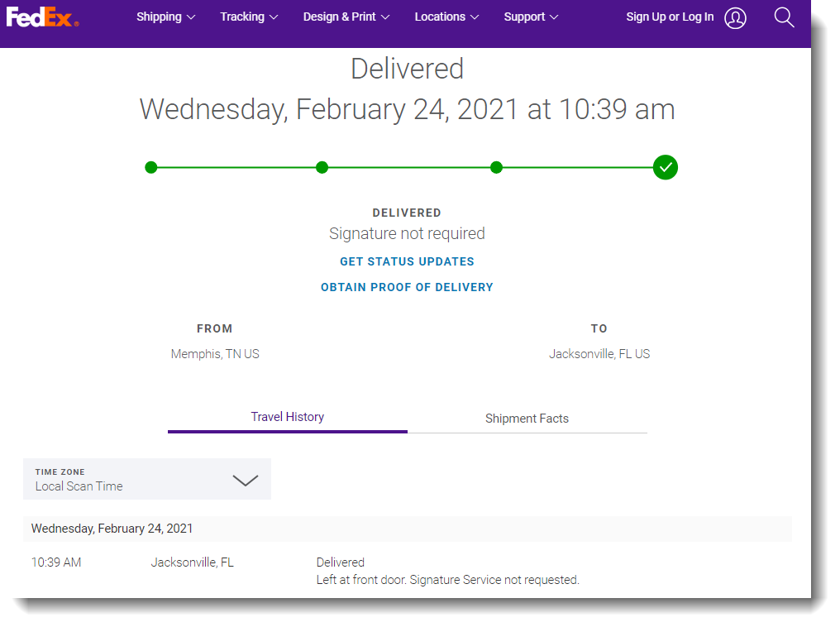840x627 pixels.
Task: Expand the Support menu
Action: (x=531, y=17)
